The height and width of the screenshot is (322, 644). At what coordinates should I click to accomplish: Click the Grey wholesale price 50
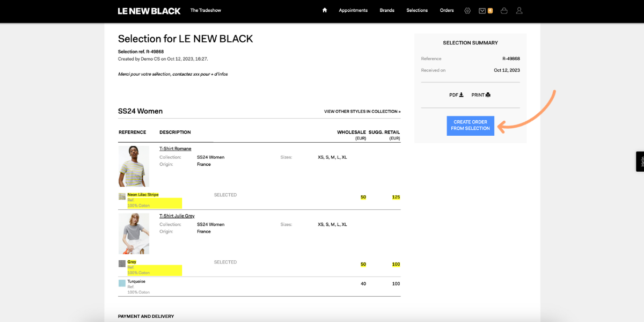pos(363,264)
